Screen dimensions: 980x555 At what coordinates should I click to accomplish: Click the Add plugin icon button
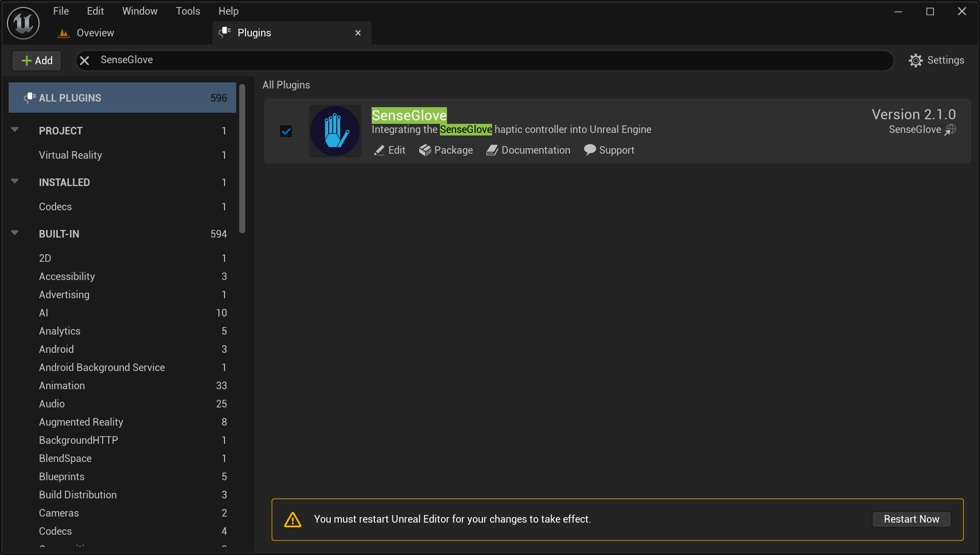coord(36,60)
